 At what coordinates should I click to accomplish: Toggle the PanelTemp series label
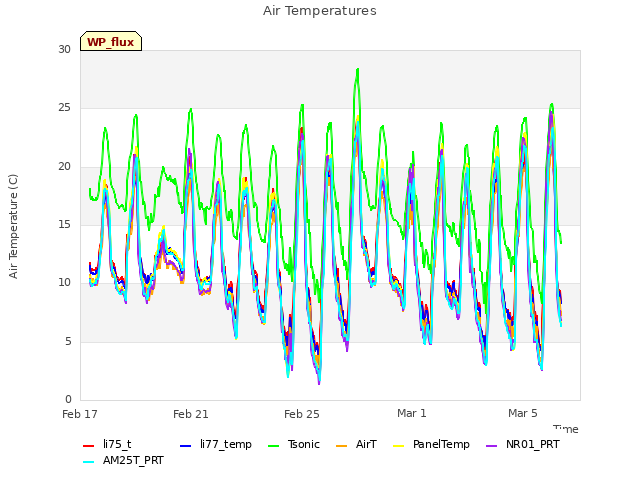coord(441,444)
